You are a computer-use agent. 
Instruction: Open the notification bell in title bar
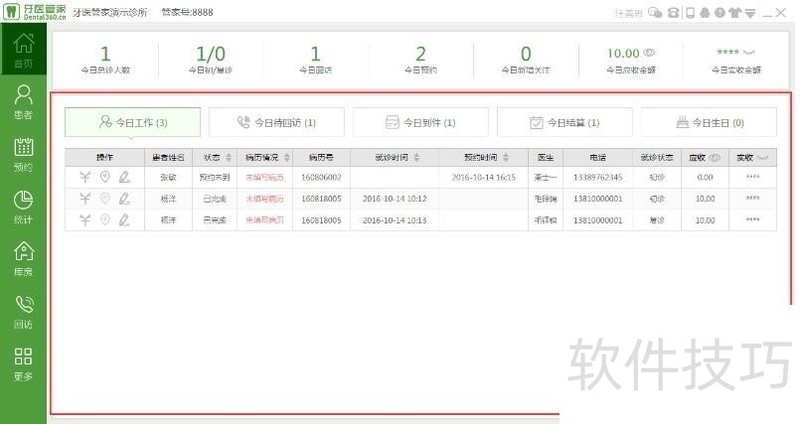[705, 13]
